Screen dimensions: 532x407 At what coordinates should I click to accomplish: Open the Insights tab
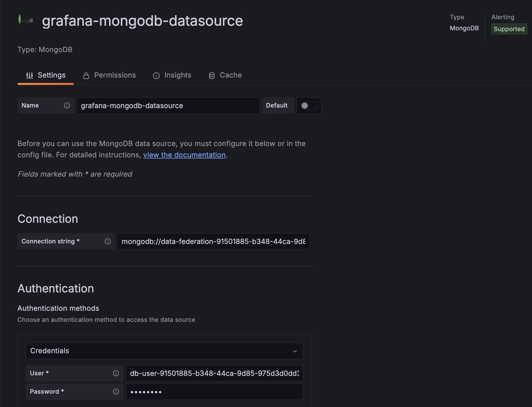click(x=172, y=75)
